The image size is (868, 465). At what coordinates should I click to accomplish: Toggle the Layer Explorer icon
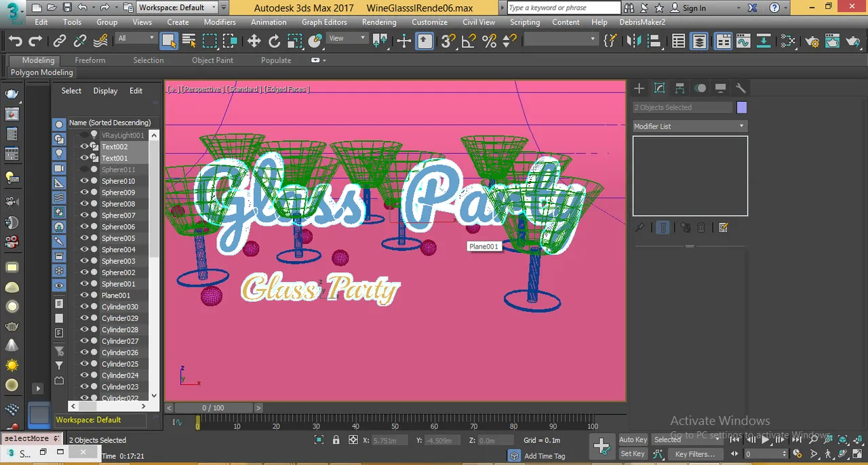699,41
